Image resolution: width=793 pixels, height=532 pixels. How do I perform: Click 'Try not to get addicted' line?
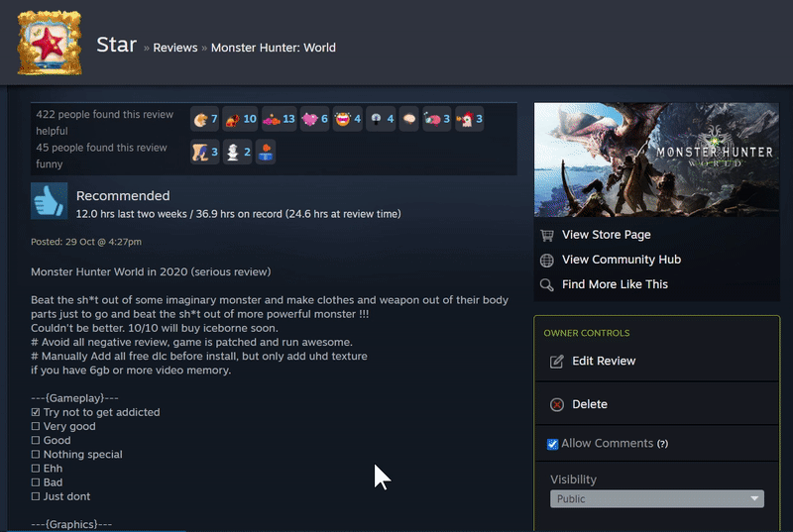(95, 412)
